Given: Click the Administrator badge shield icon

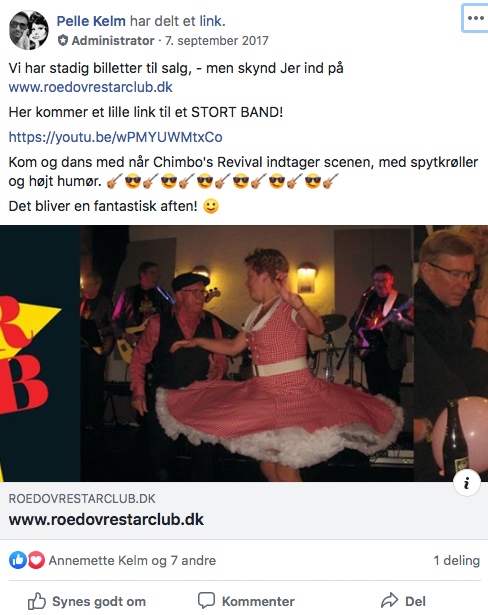Looking at the screenshot, I should [x=63, y=40].
